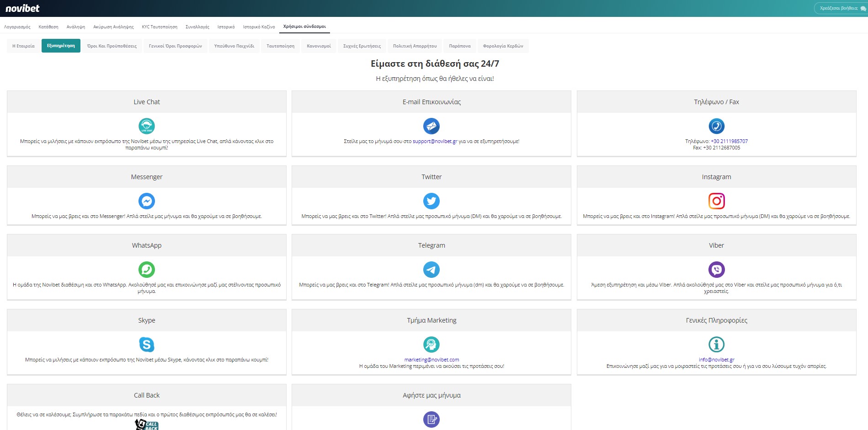Click the blue e-mail envelope icon
868x430 pixels.
click(x=431, y=126)
